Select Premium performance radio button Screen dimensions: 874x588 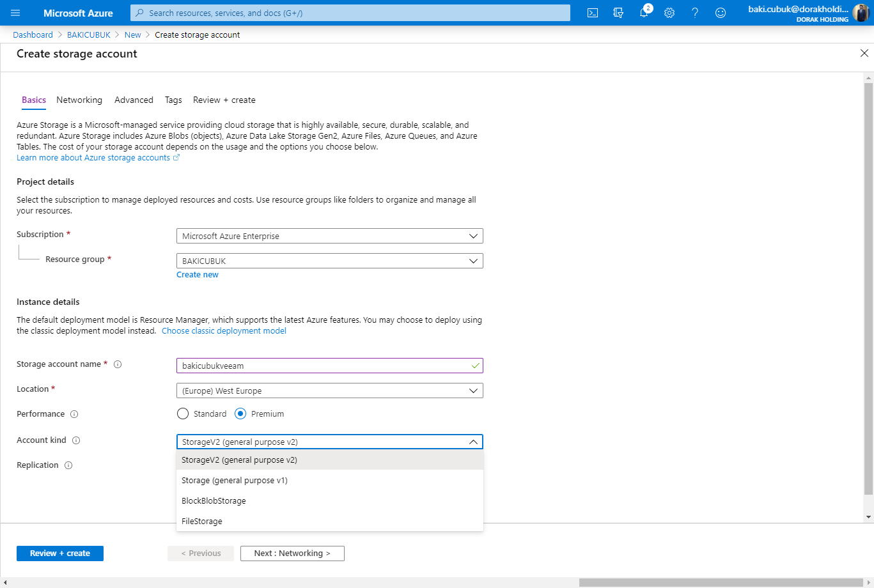point(240,414)
